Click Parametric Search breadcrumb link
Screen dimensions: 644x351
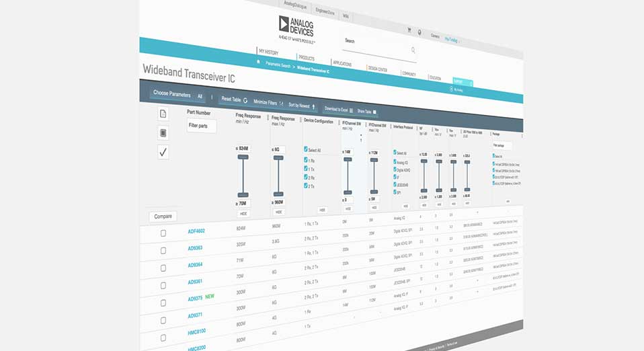point(278,65)
